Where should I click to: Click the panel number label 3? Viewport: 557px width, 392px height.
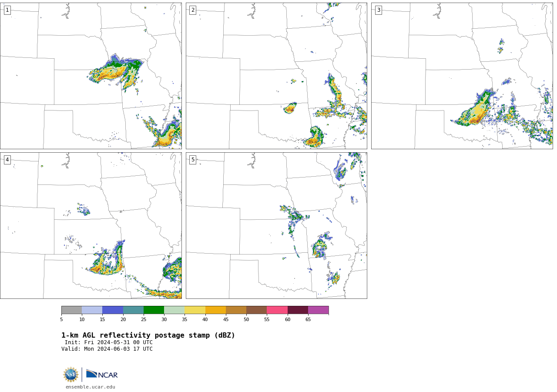pos(378,10)
